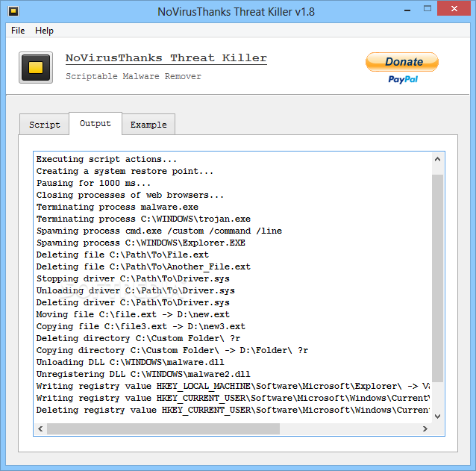This screenshot has width=476, height=471.
Task: Click the 'Stopping driver' output line
Action: tap(133, 278)
